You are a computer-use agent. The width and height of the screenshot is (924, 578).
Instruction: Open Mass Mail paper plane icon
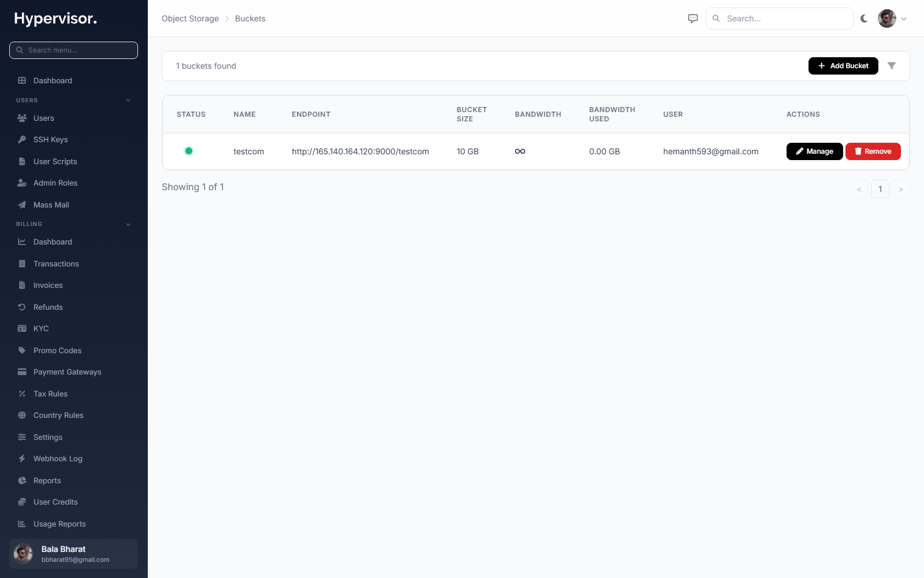(22, 205)
